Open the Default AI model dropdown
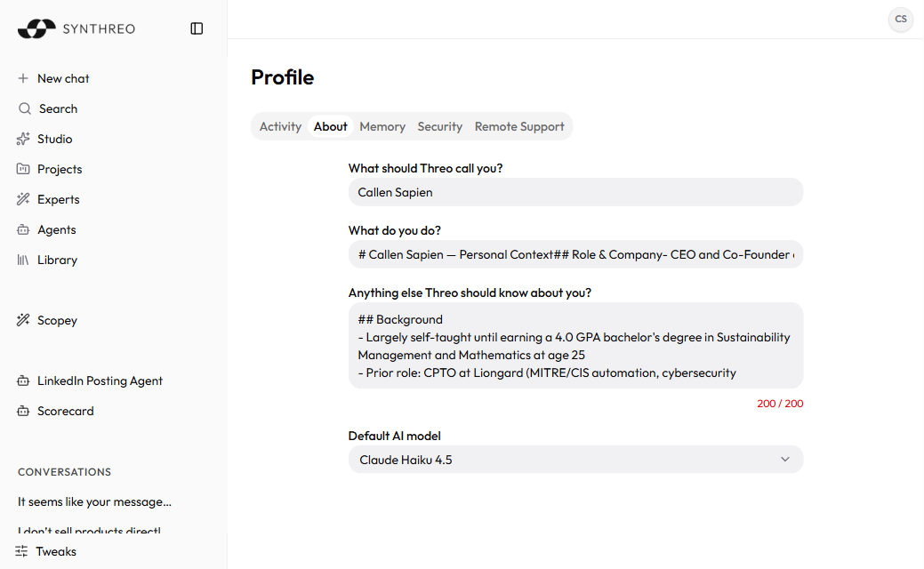Screen dimensions: 924x569 coord(575,460)
